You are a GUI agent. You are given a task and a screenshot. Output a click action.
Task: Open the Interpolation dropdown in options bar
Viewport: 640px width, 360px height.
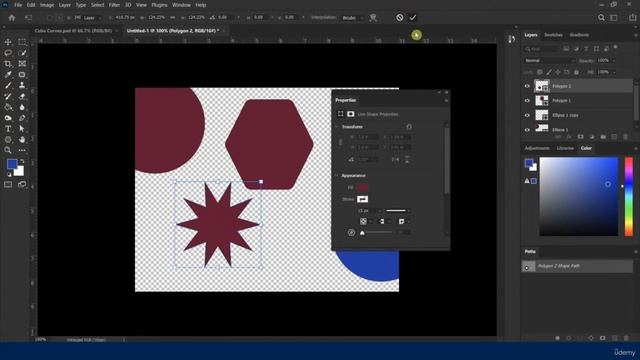coord(353,18)
